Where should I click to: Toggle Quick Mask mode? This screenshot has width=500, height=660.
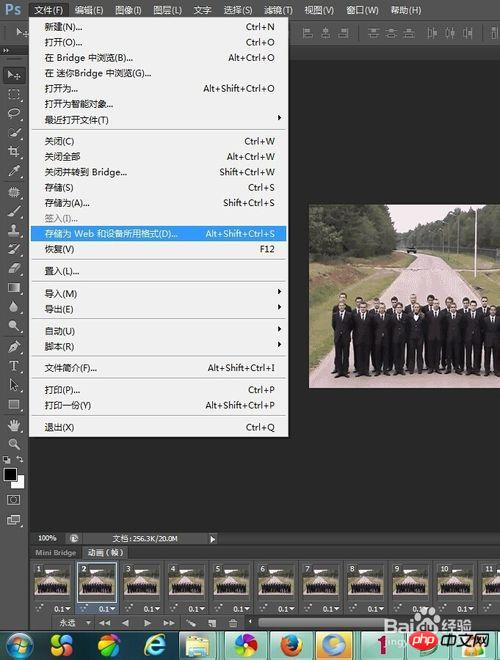point(13,500)
